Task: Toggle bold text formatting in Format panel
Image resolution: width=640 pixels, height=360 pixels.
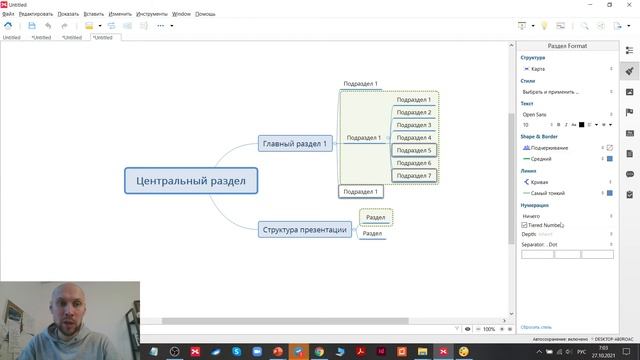Action: [x=559, y=125]
